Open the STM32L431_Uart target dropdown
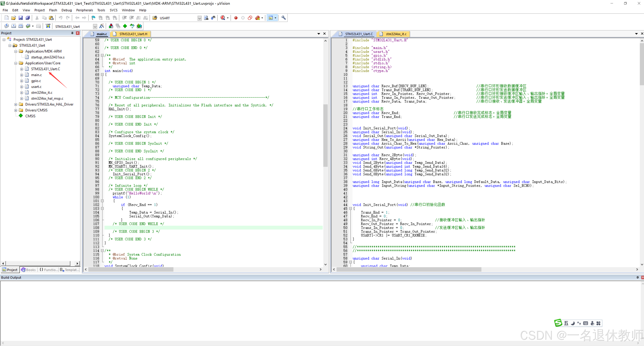This screenshot has width=644, height=346. click(x=95, y=26)
